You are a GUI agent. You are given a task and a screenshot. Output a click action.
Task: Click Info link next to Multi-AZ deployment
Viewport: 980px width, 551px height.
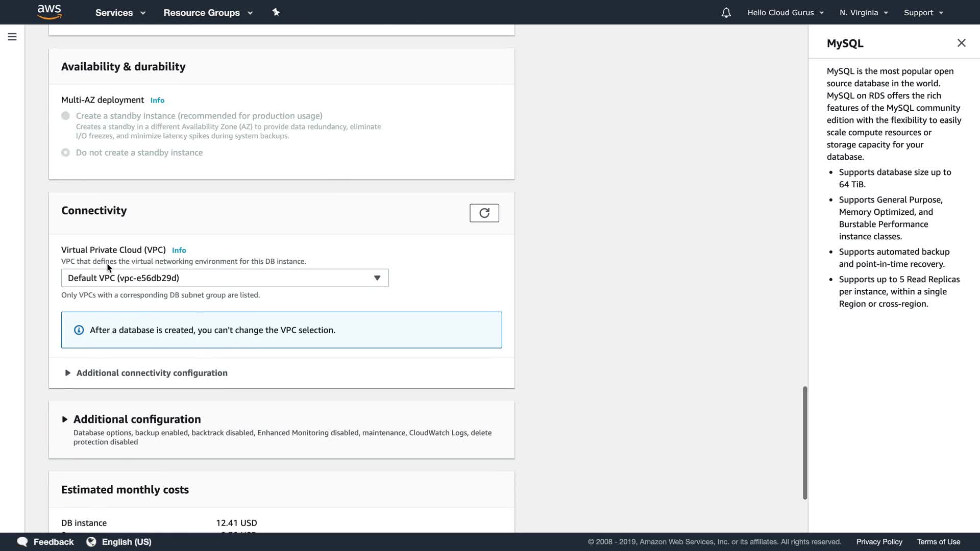(157, 101)
